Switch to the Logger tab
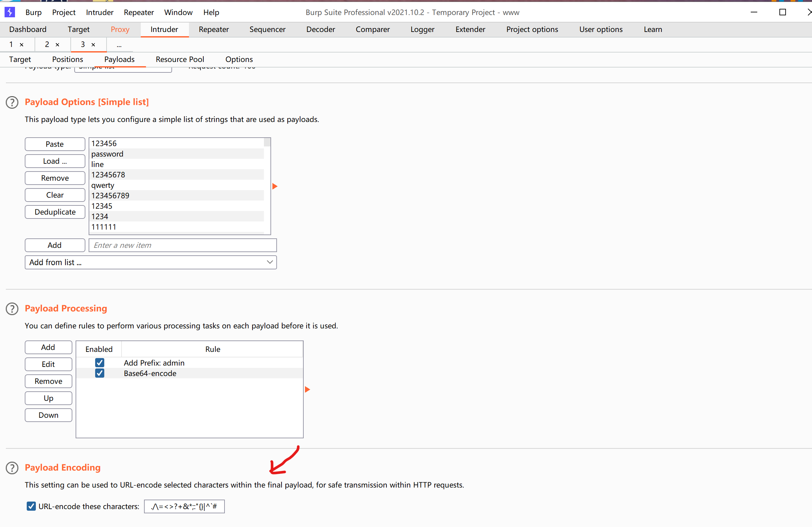Image resolution: width=812 pixels, height=527 pixels. point(422,29)
